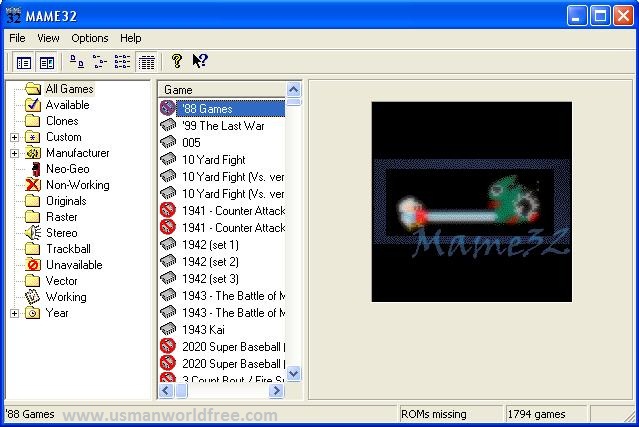Image resolution: width=639 pixels, height=427 pixels.
Task: Select the 10 Yard Fight entry without Vs.
Action: coord(214,160)
